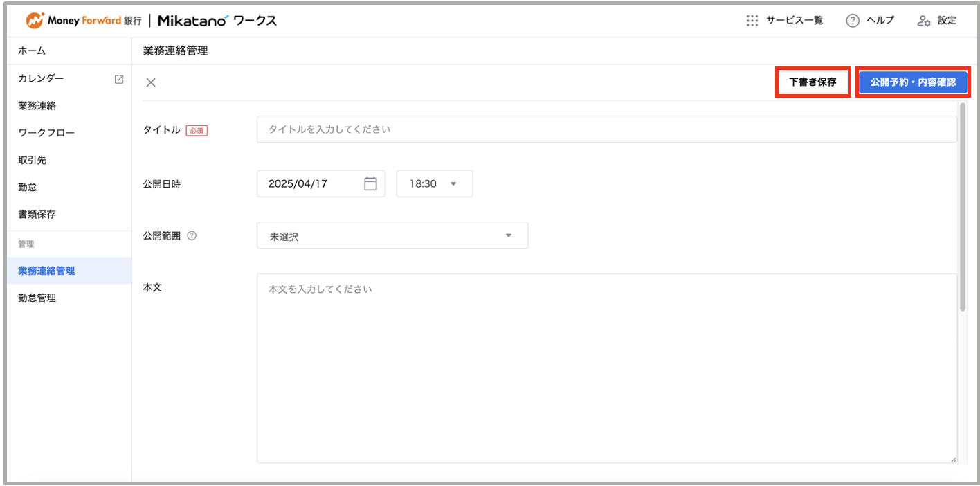Click the ヘルプ question mark icon
980x486 pixels.
[x=853, y=21]
